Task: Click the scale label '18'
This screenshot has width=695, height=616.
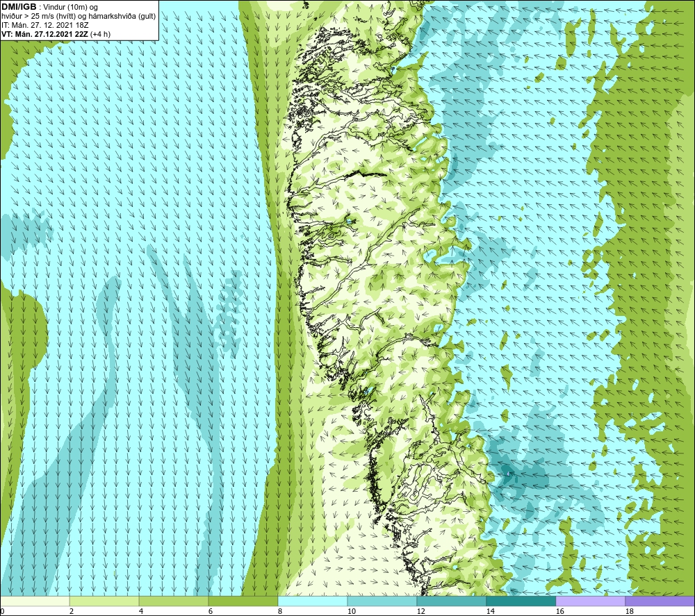Action: coord(629,611)
